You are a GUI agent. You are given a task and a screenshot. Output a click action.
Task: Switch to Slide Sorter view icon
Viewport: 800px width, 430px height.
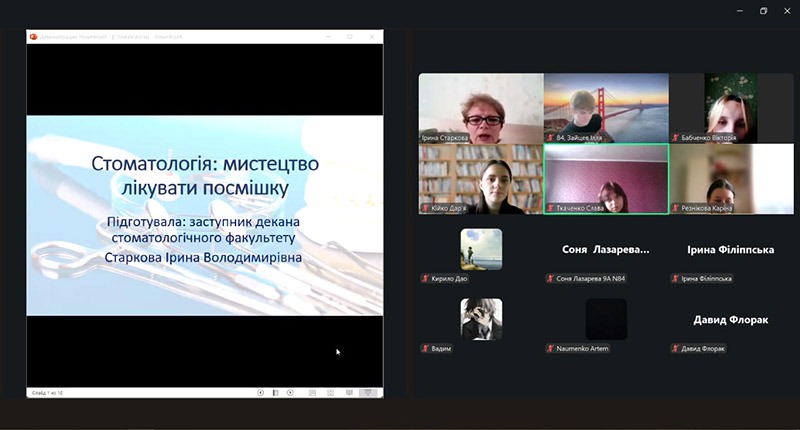(331, 393)
